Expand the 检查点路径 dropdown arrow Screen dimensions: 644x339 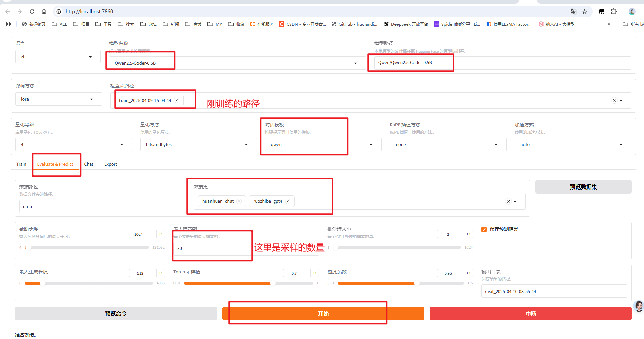coord(621,101)
